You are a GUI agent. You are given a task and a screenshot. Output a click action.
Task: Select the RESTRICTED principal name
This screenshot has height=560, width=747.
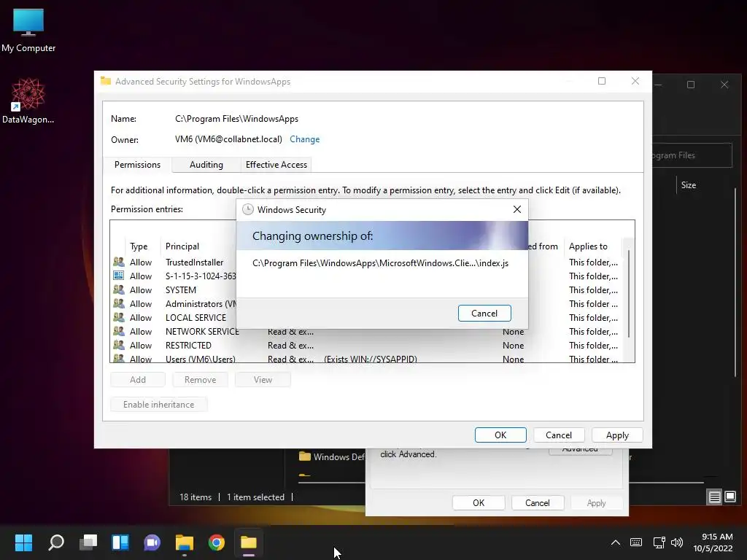[x=188, y=345]
